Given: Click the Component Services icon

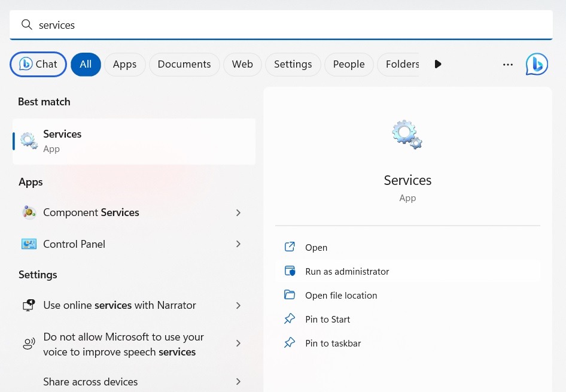Looking at the screenshot, I should click(29, 212).
